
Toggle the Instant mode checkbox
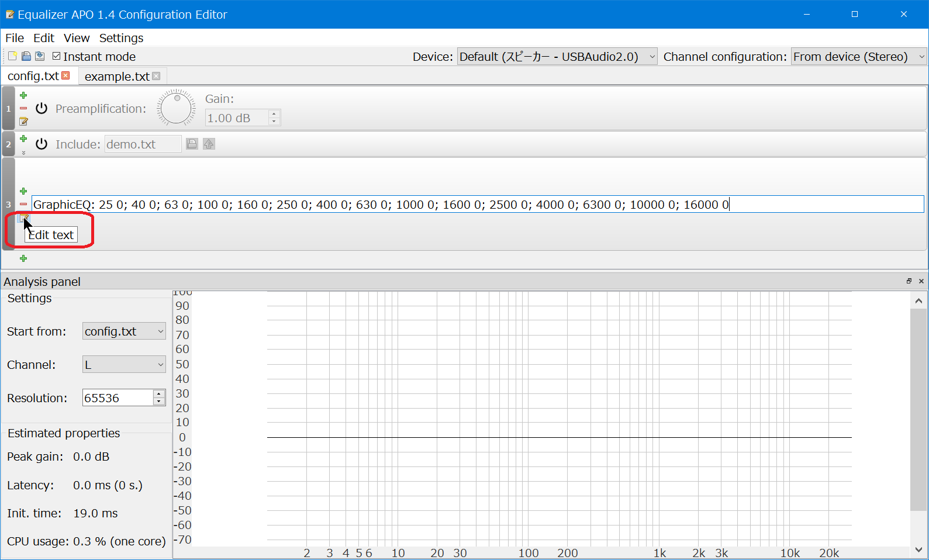pyautogui.click(x=57, y=56)
